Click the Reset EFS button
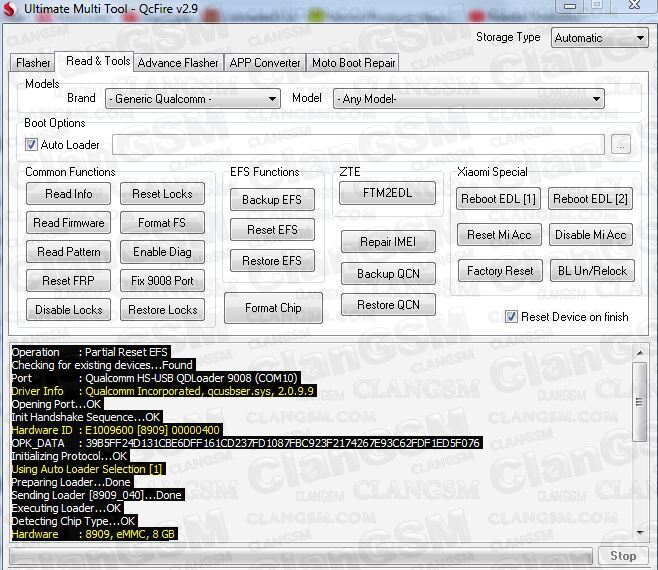The width and height of the screenshot is (658, 570). coord(272,230)
